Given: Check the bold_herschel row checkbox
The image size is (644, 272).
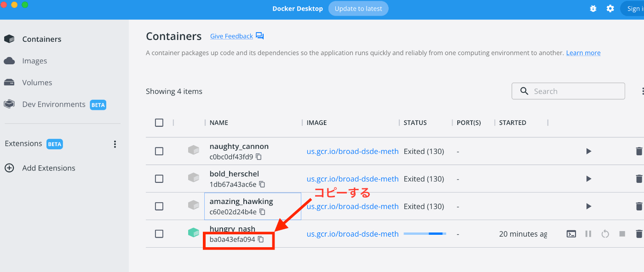Looking at the screenshot, I should point(159,179).
